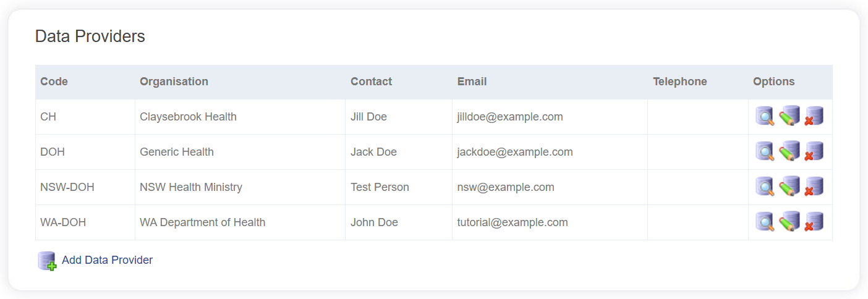Image resolution: width=868 pixels, height=299 pixels.
Task: View the NSW Health Ministry provider
Action: [x=765, y=187]
